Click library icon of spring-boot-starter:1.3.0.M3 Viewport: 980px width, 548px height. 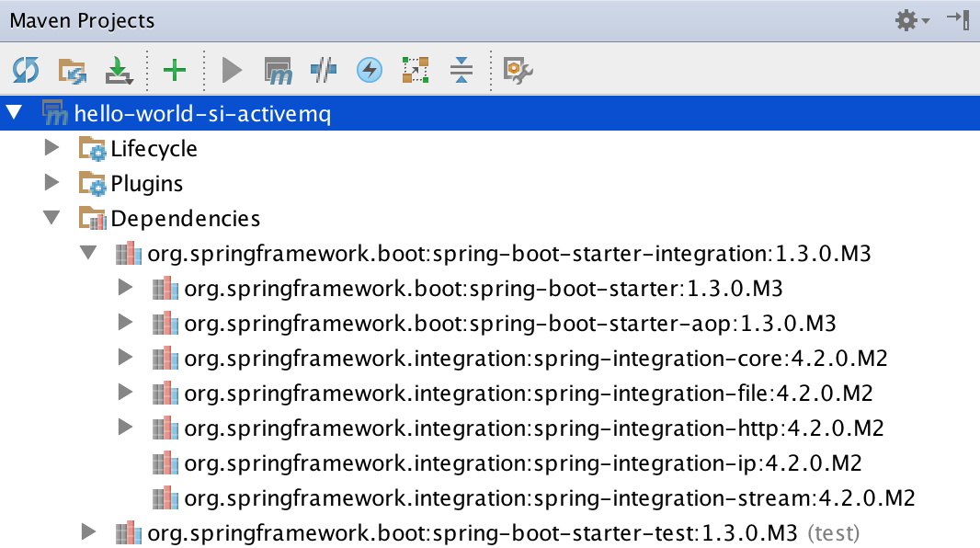(165, 288)
